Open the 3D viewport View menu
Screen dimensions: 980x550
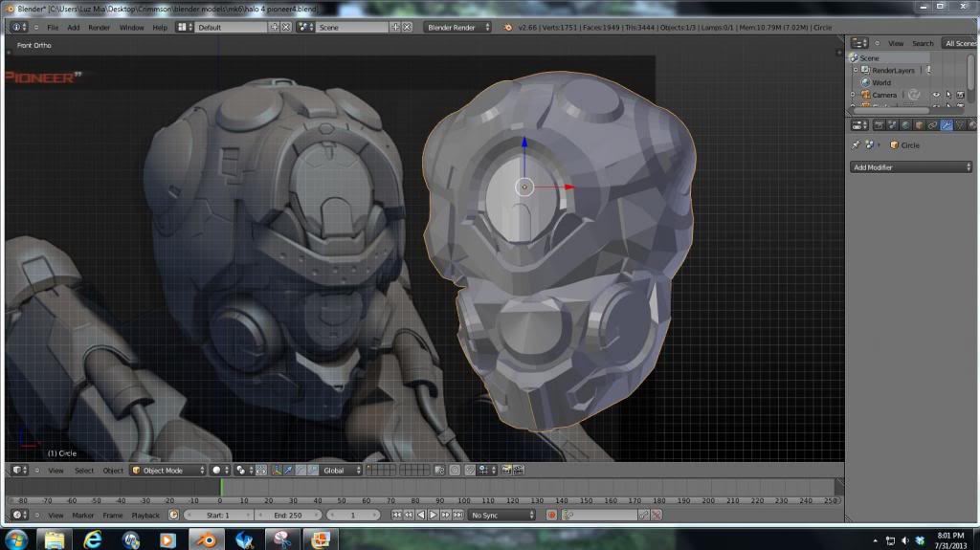coord(56,471)
